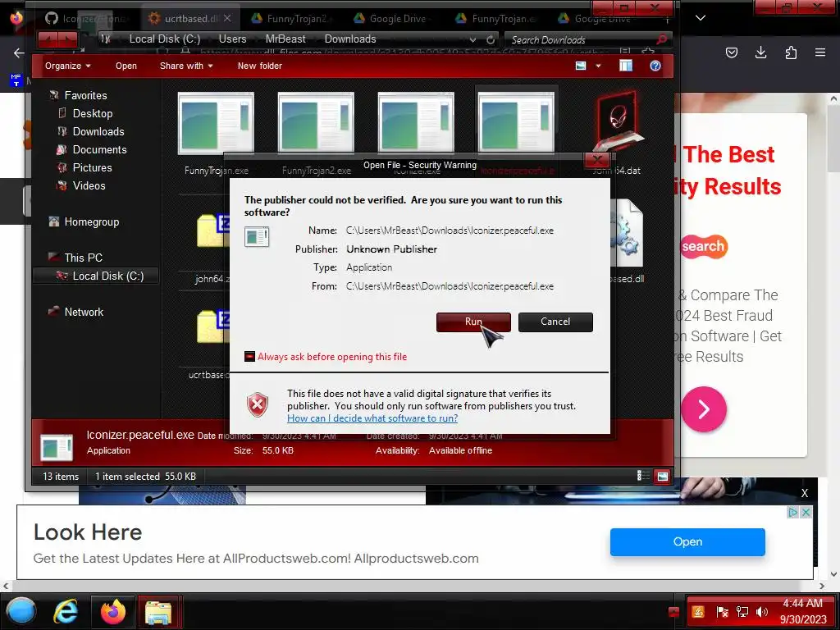Switch to large icons view in status bar
This screenshot has height=630, width=840.
click(x=663, y=477)
